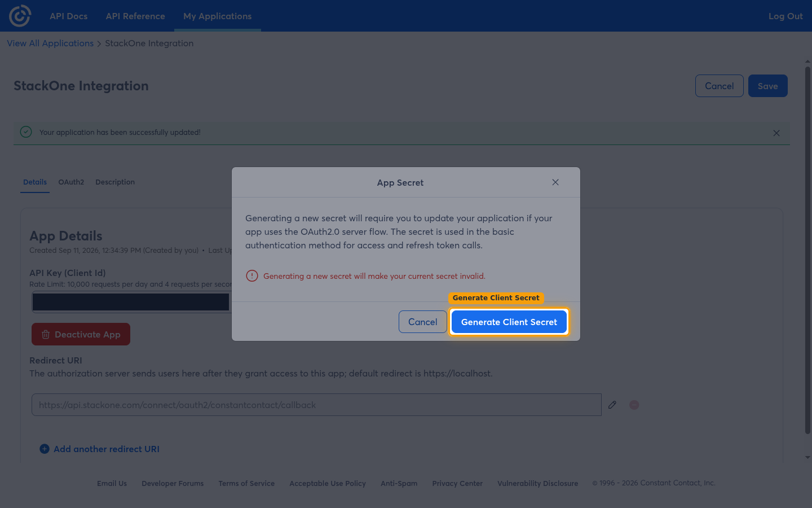This screenshot has width=812, height=508.
Task: Click Log Out link
Action: click(x=785, y=16)
